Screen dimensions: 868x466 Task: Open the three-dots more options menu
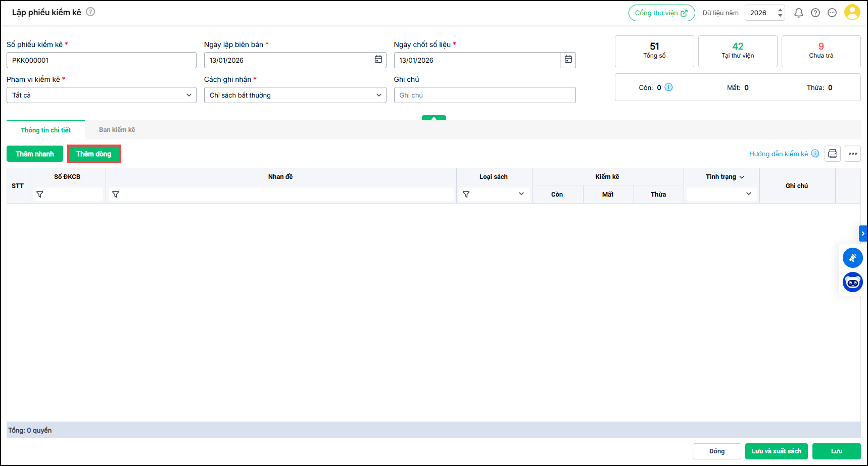[852, 154]
